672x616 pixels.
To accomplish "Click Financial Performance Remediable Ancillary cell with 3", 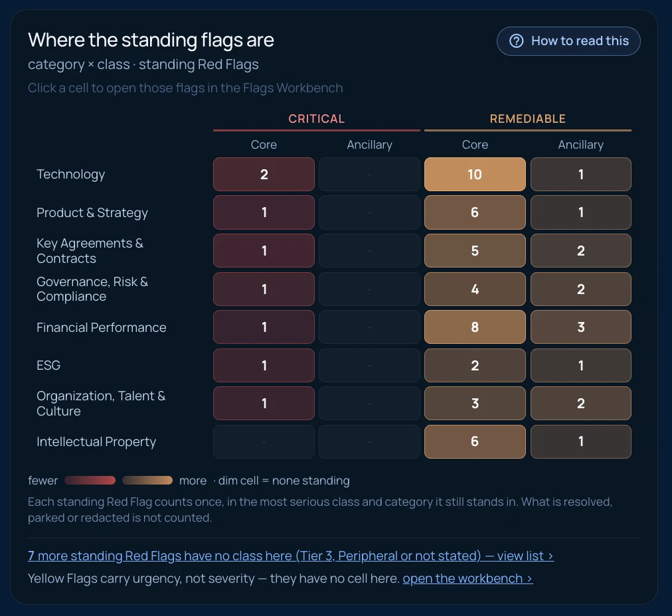I will 581,327.
